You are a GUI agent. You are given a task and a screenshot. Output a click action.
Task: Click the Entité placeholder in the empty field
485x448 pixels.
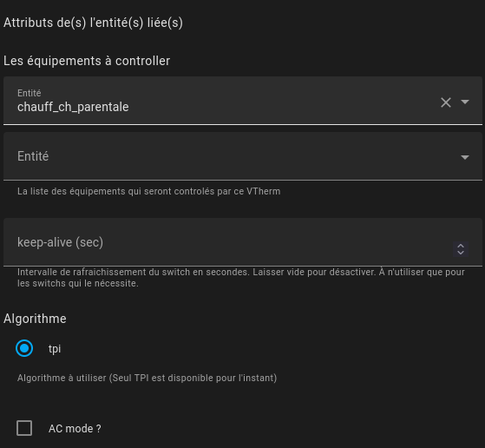click(33, 156)
